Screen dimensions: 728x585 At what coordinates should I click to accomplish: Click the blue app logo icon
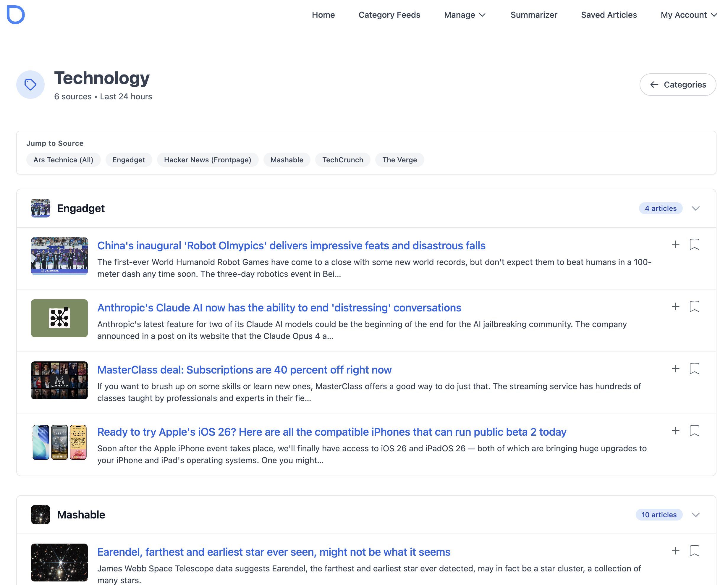click(x=16, y=15)
